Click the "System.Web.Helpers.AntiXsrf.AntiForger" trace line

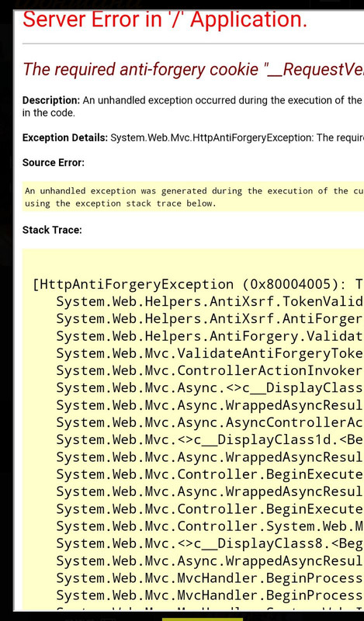210,319
